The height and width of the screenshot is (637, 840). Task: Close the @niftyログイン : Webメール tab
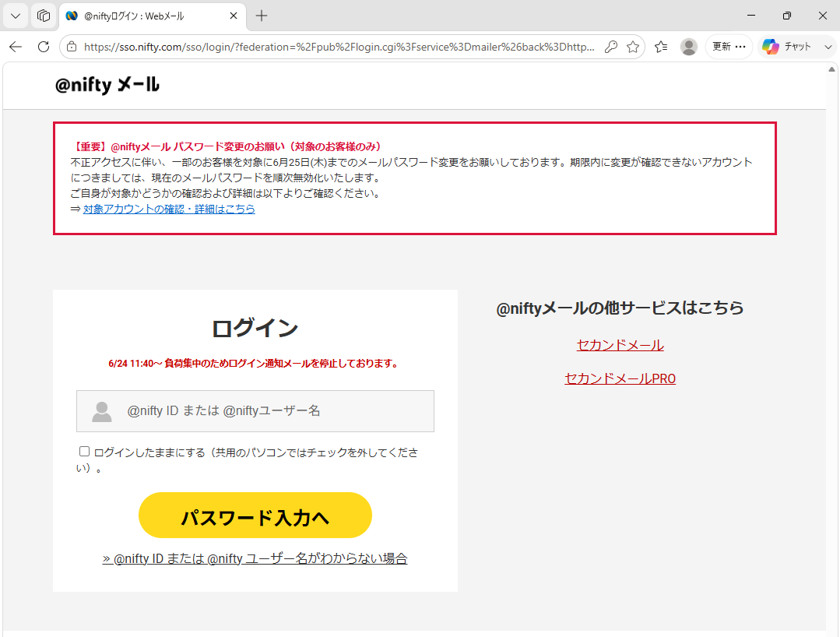pos(234,16)
